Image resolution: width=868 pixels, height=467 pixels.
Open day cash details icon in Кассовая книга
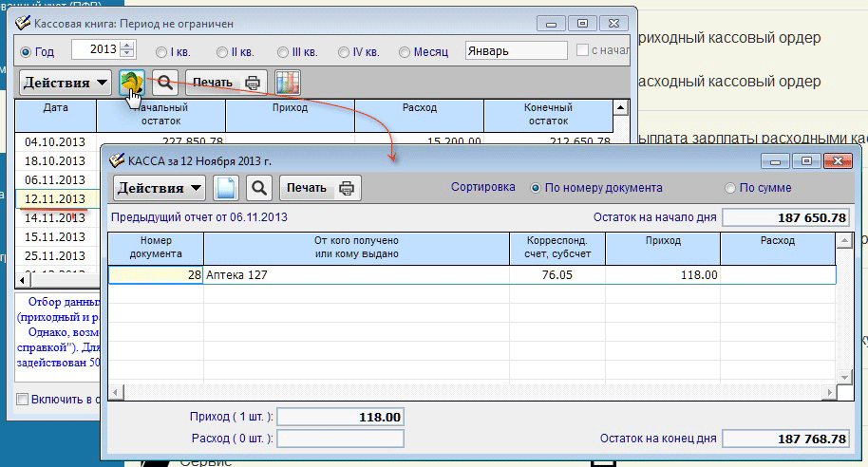coord(132,83)
